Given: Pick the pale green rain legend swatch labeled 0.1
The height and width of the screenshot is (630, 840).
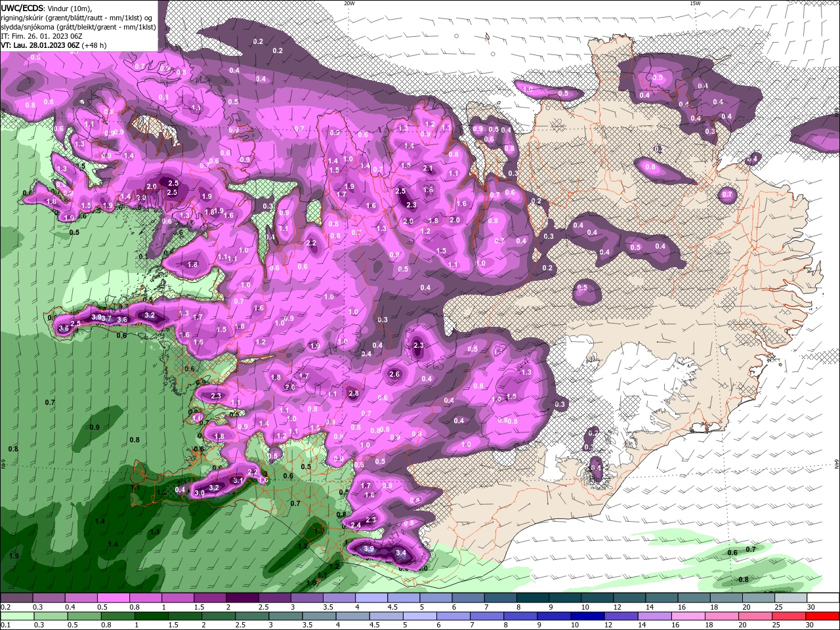Looking at the screenshot, I should tap(17, 616).
